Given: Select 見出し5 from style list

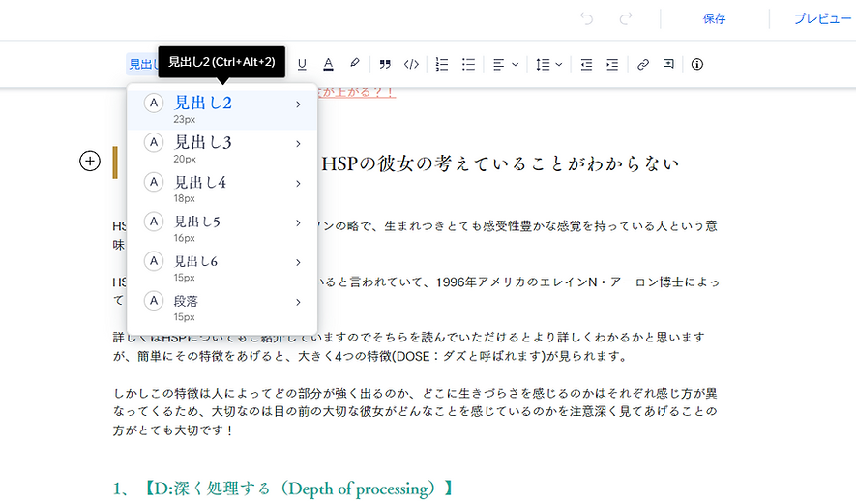Looking at the screenshot, I should click(222, 228).
